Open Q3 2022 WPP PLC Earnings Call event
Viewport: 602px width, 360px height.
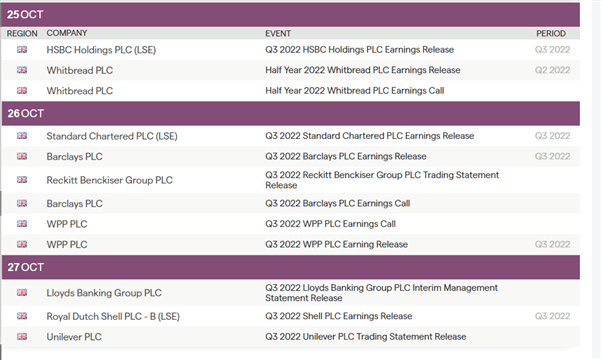point(331,224)
